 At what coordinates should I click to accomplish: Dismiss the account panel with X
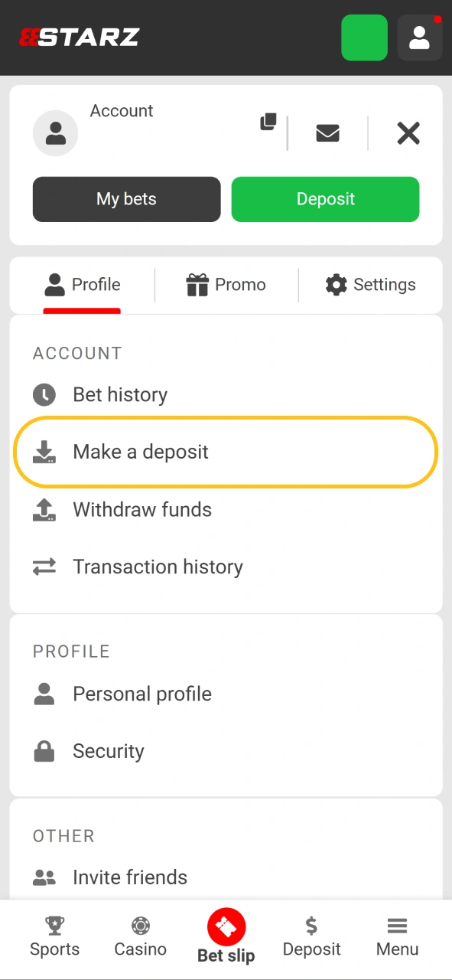click(x=408, y=133)
